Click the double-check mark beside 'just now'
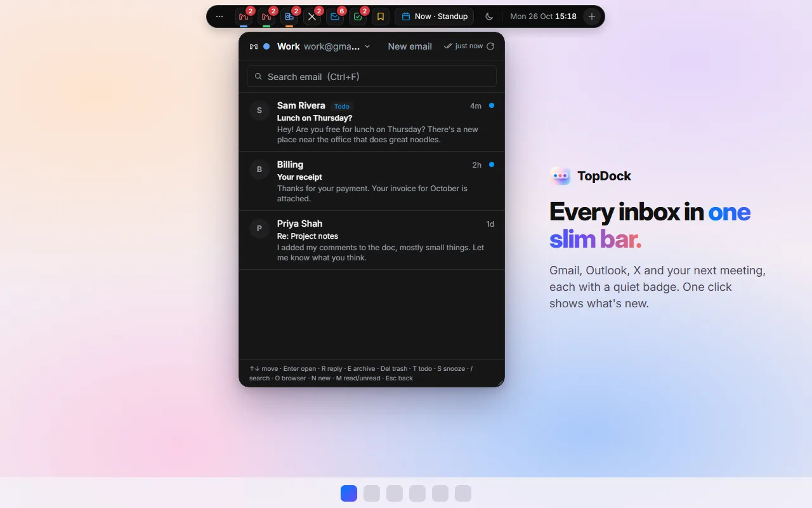The width and height of the screenshot is (812, 508). [x=448, y=46]
